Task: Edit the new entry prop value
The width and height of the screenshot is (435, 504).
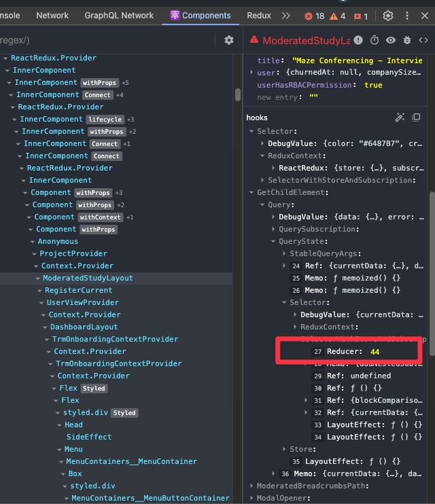Action: tap(313, 97)
